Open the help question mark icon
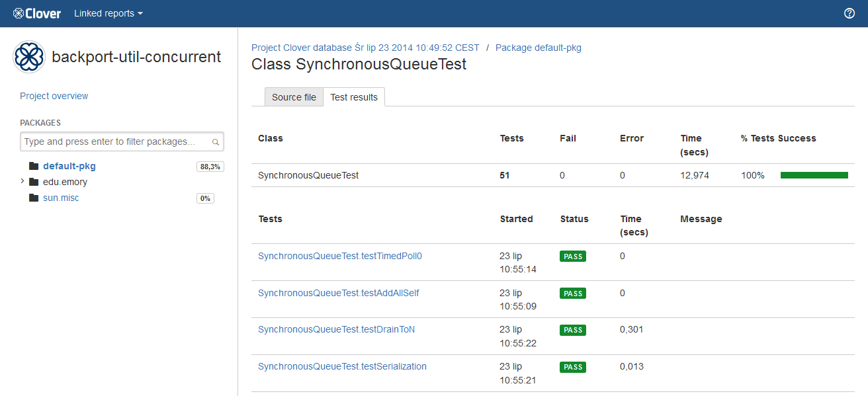This screenshot has height=396, width=868. 849,13
